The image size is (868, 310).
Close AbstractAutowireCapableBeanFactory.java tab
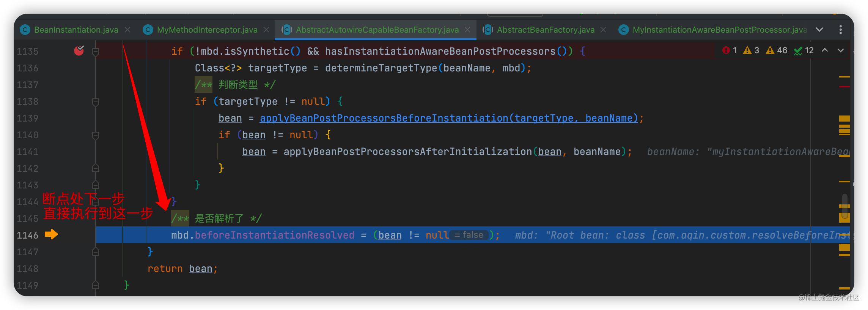[x=467, y=30]
